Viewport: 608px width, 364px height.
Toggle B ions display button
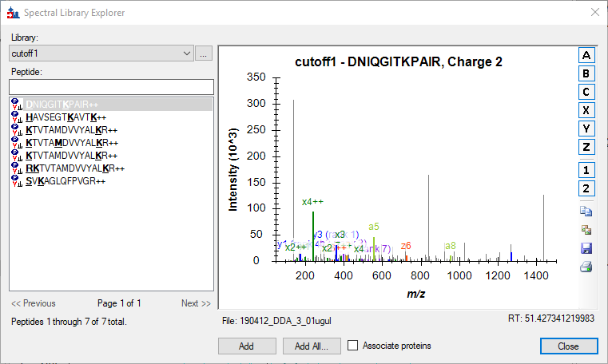click(x=586, y=73)
